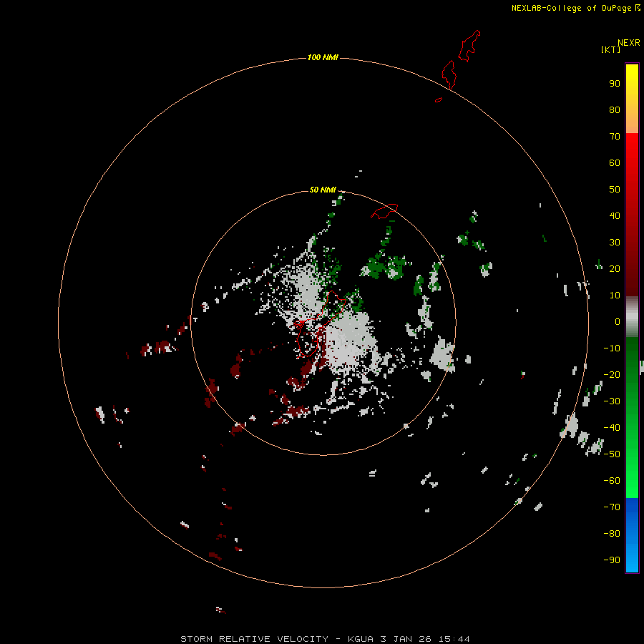Click the 60 value on the color scale
Image resolution: width=644 pixels, height=644 pixels.
(615, 162)
